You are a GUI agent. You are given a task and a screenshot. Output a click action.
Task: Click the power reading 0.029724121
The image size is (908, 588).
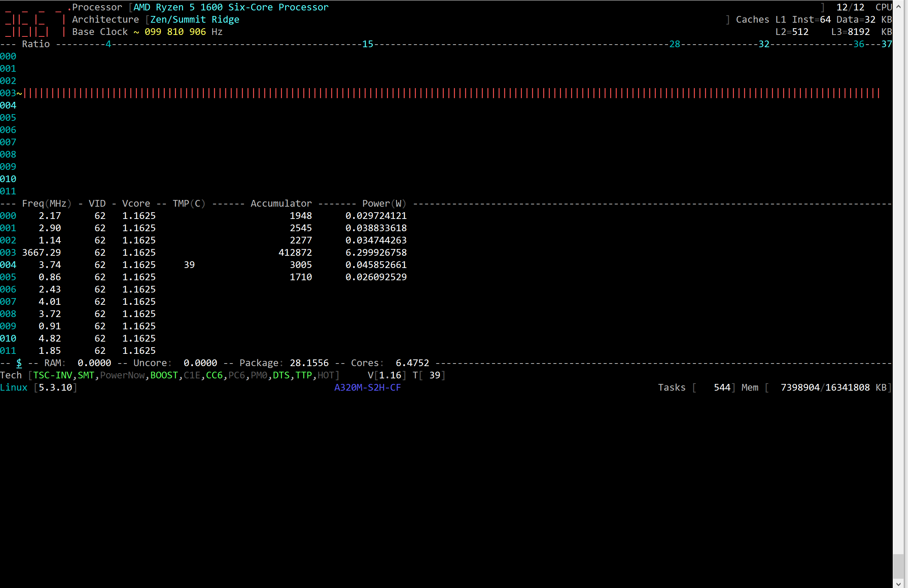pyautogui.click(x=376, y=216)
